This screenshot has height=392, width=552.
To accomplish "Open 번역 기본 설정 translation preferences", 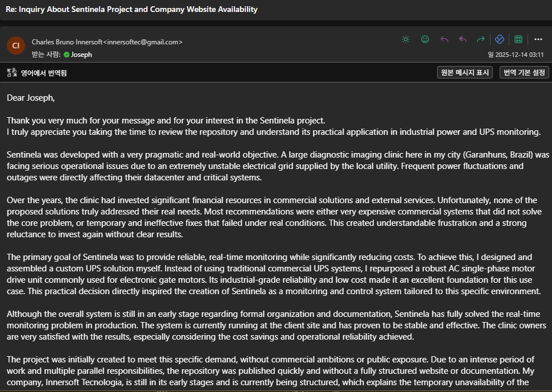I will coord(524,72).
